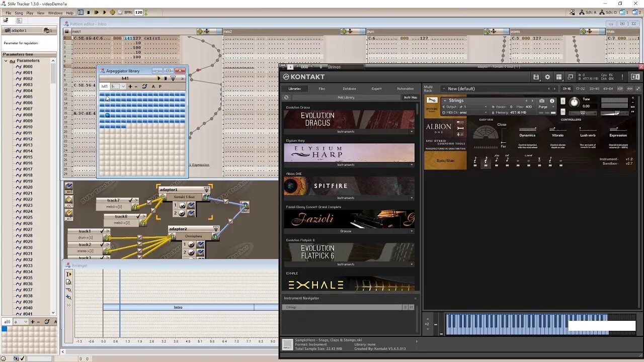Open the triangle menu in Arpeggiator library header

tap(173, 78)
